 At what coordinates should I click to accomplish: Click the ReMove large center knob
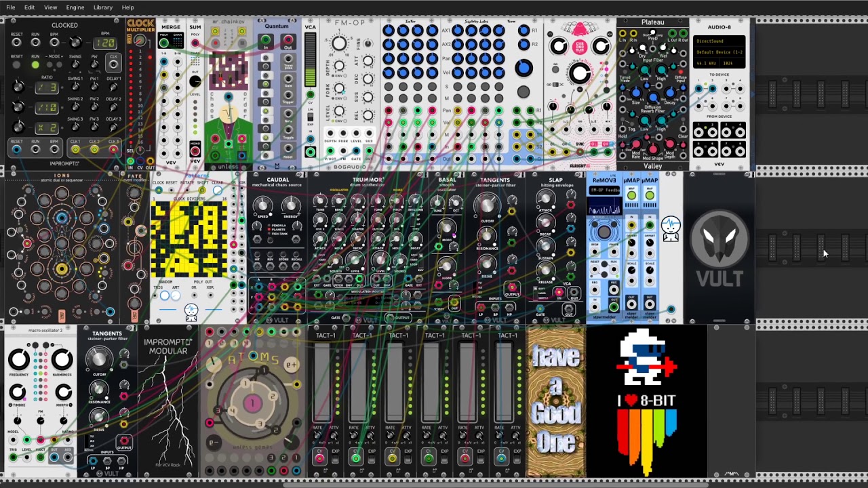tap(604, 232)
